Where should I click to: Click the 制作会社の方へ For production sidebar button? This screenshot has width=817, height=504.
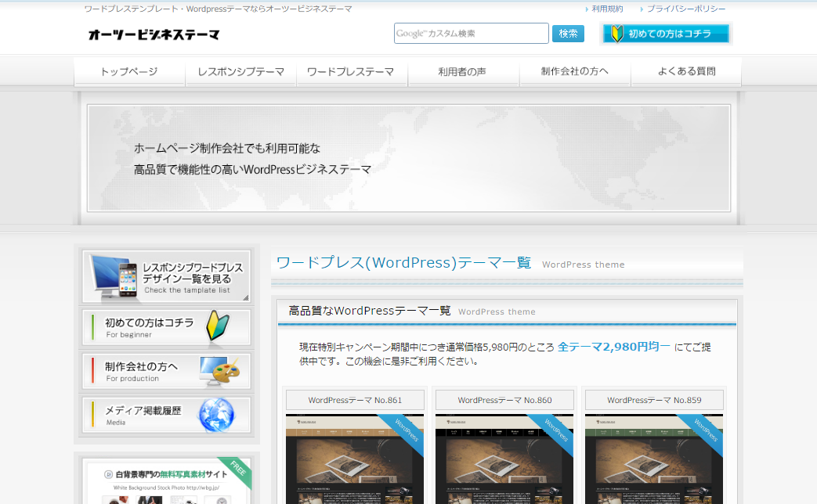pyautogui.click(x=167, y=371)
